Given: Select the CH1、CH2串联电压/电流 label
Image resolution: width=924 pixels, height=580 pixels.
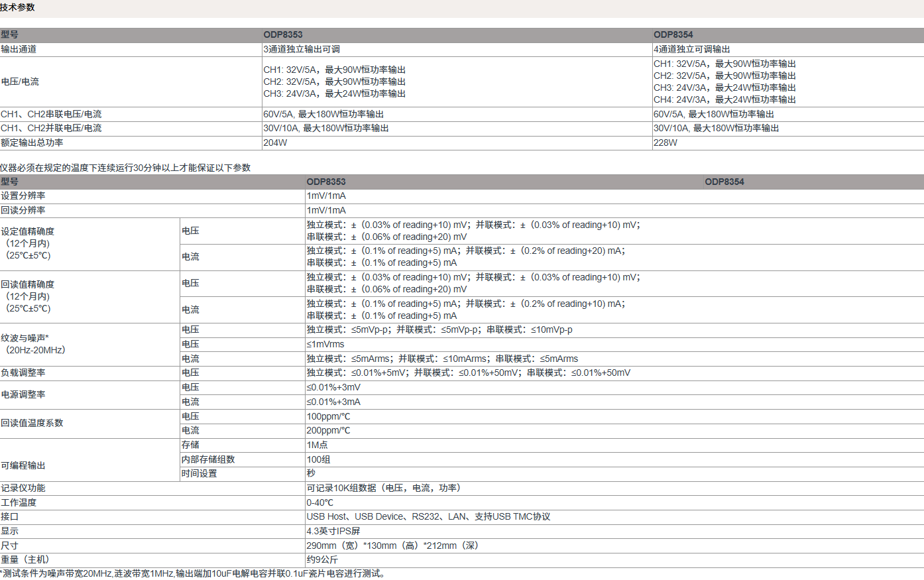Looking at the screenshot, I should (x=51, y=114).
